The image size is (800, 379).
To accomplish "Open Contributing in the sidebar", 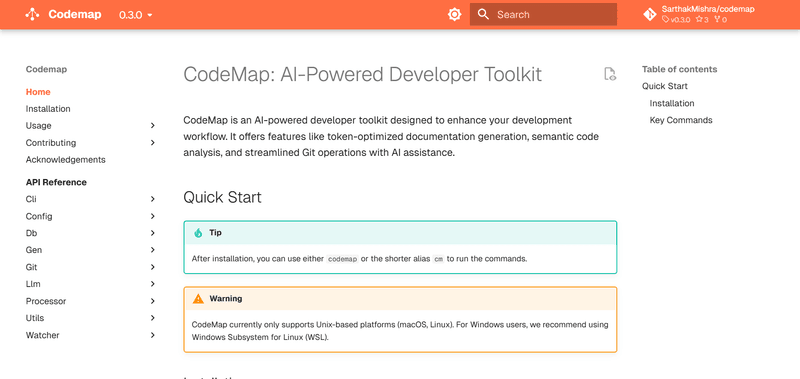I will pyautogui.click(x=51, y=143).
